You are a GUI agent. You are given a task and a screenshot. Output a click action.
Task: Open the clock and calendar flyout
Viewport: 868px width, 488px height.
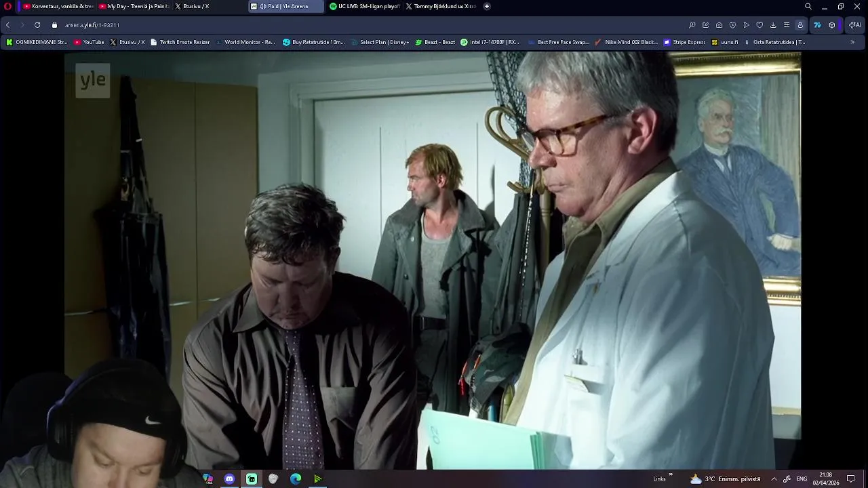click(x=826, y=479)
